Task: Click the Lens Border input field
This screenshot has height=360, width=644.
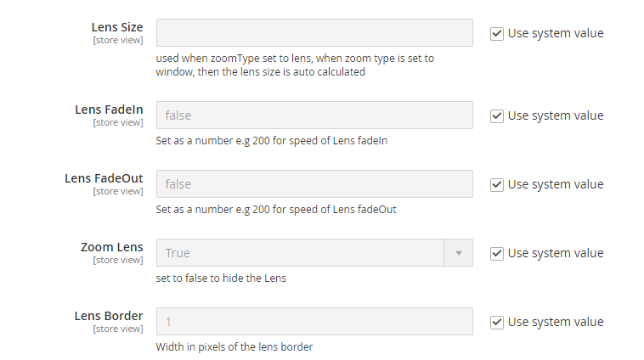Action: 314,322
